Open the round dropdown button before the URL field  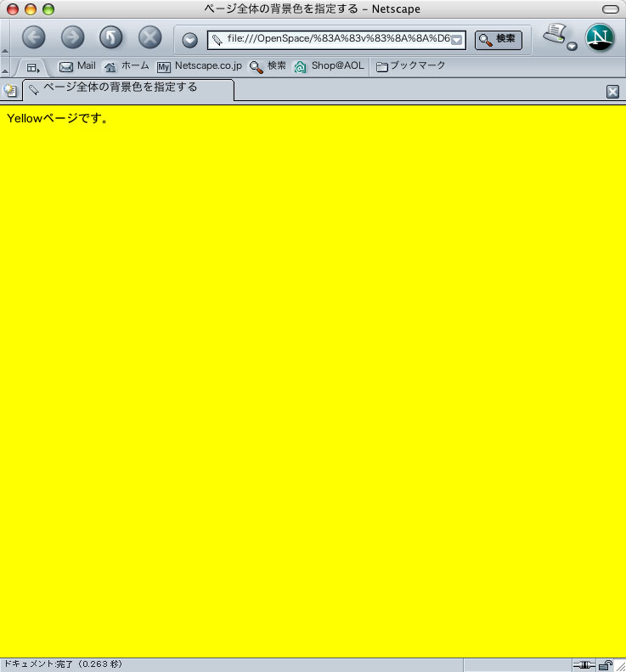click(x=189, y=40)
